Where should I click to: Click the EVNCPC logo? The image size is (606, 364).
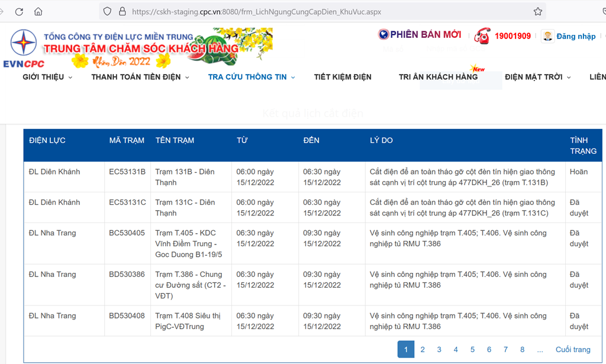pos(24,47)
